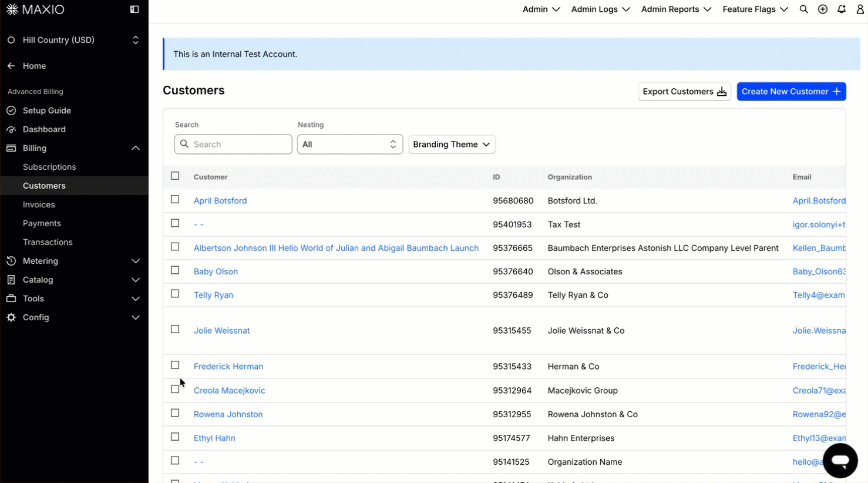Open Telly Ryan customer link
868x483 pixels.
coord(214,295)
